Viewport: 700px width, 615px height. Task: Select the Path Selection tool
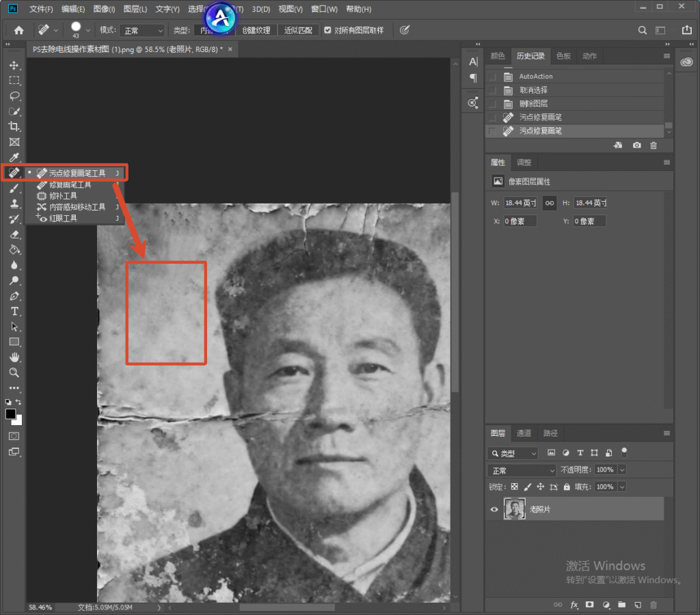[14, 327]
